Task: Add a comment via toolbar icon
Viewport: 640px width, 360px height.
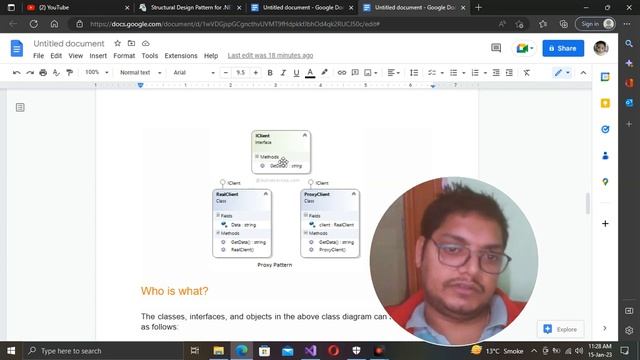Action: [355, 73]
